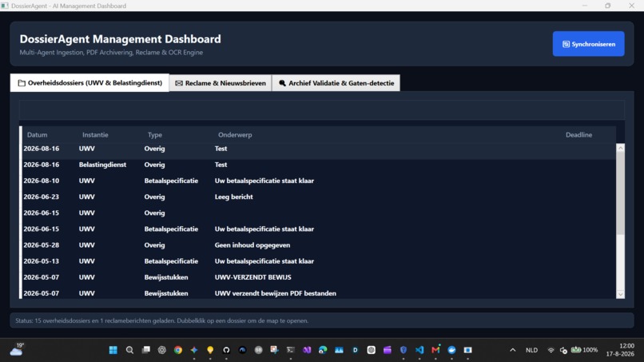The image size is (644, 362).
Task: Select the 2026-05-28 date cell
Action: tap(41, 245)
